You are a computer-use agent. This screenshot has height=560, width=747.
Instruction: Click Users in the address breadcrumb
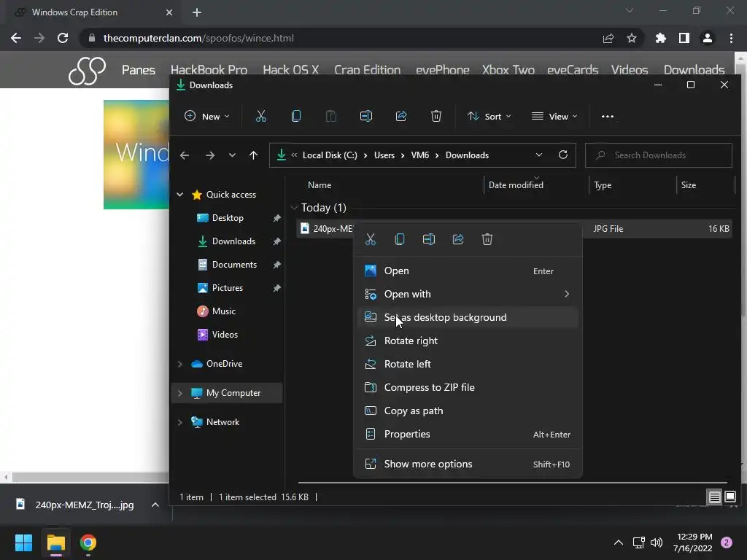[384, 155]
